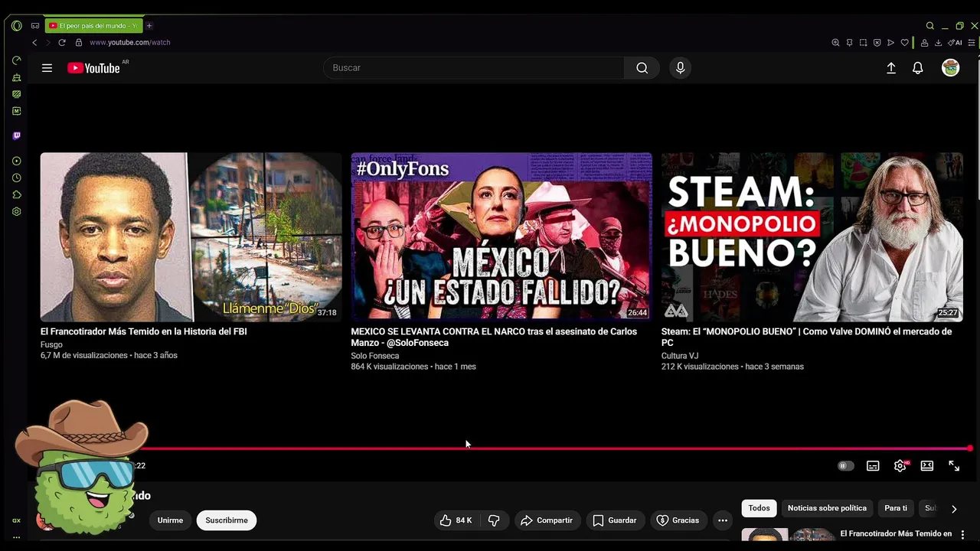Open video player settings gear

[x=900, y=466]
